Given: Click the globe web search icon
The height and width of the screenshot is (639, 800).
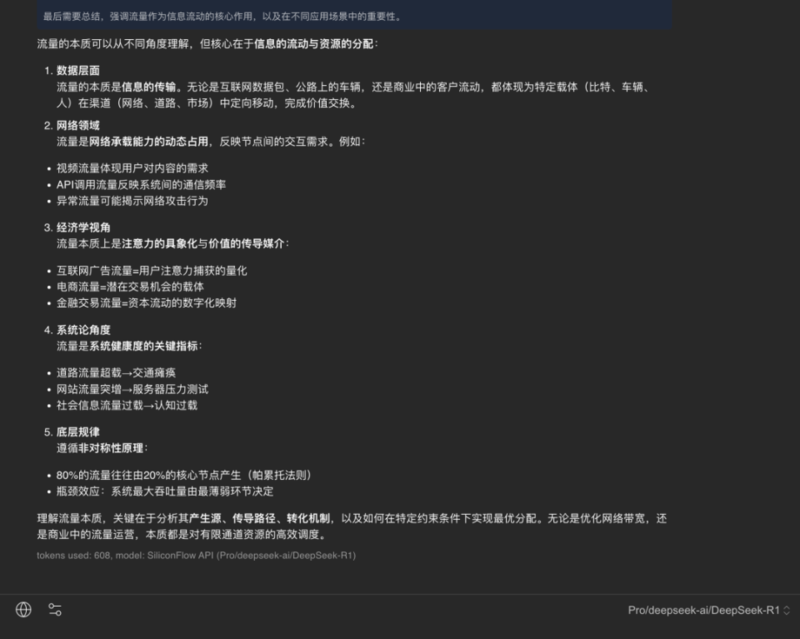Looking at the screenshot, I should pyautogui.click(x=24, y=609).
